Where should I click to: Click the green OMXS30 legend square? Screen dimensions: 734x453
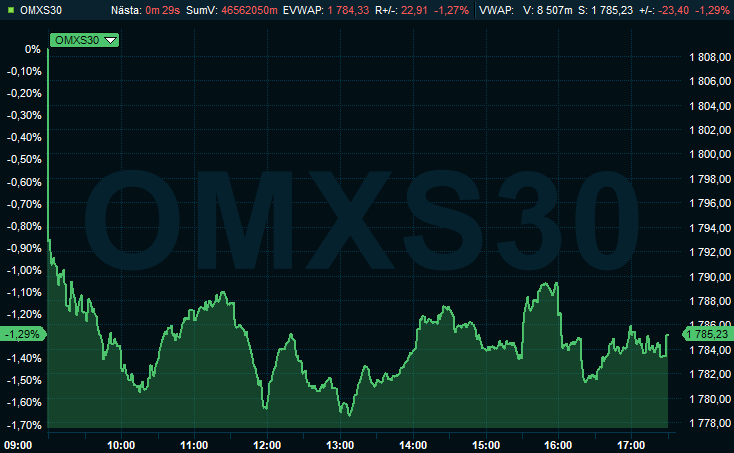coord(11,10)
